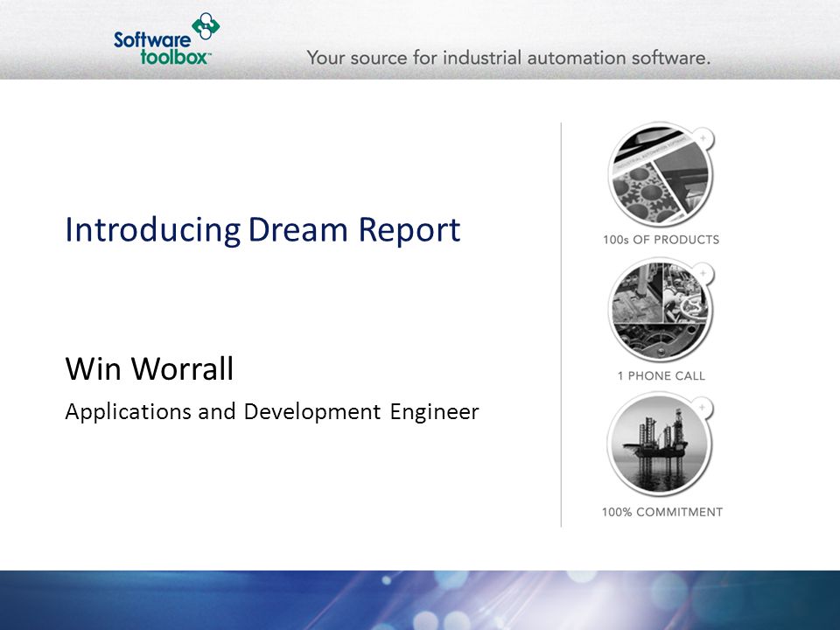Screen dimensions: 840x630
Task: Click plus badge on machinery thumbnail
Action: coord(703,273)
